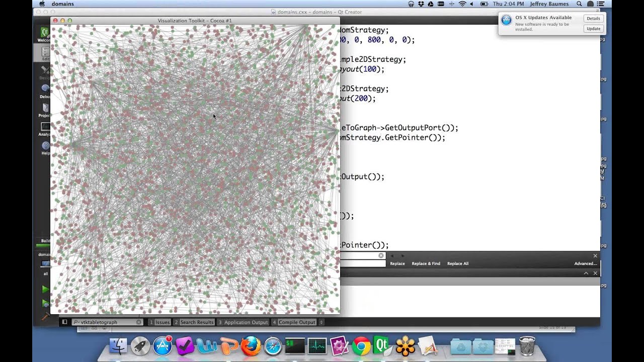
Task: Open the Jeffrey Baumes user menu
Action: coord(549,4)
